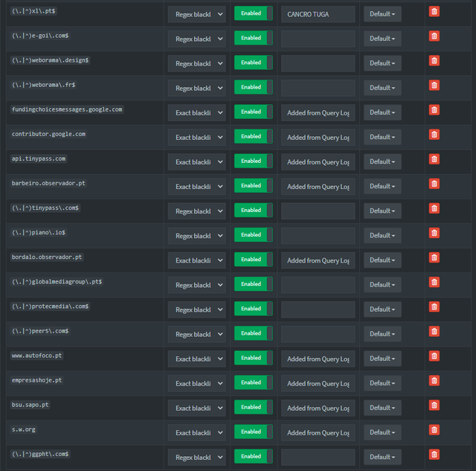The height and width of the screenshot is (471, 476).
Task: Delete the weborama\.design$ entry
Action: (x=434, y=61)
